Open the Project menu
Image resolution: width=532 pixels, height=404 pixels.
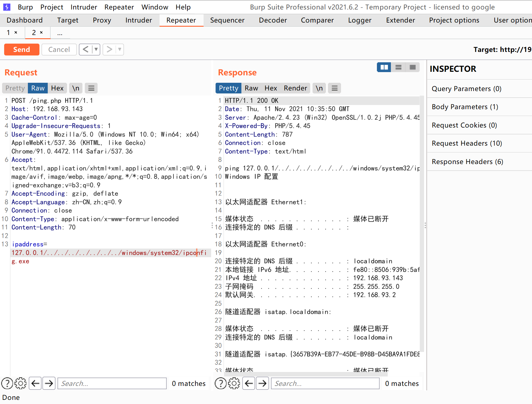(52, 7)
